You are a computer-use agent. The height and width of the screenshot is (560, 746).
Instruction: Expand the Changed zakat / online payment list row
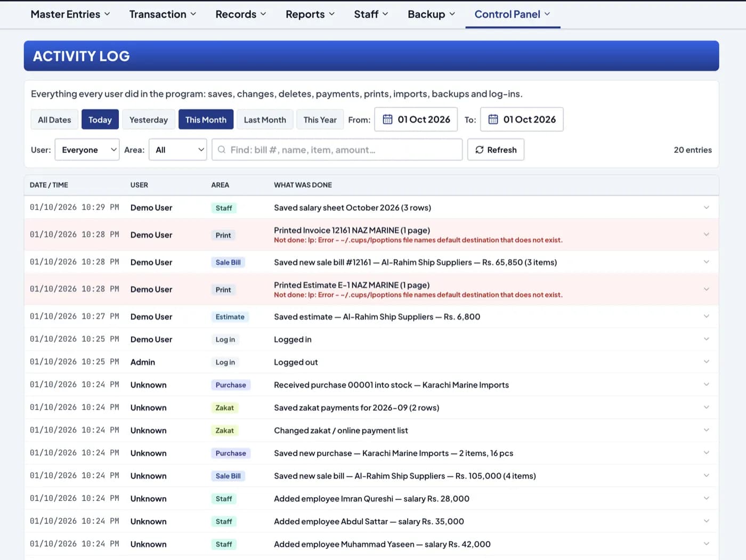coord(707,430)
